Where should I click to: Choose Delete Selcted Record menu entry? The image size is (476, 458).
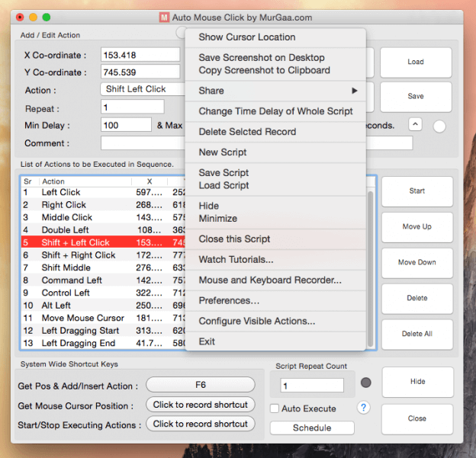coord(275,132)
